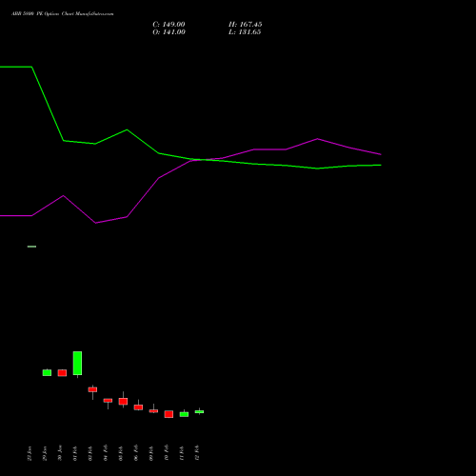This screenshot has width=476, height=476.
Task: Click the green candle for 11 Feb
Action: 184,414
